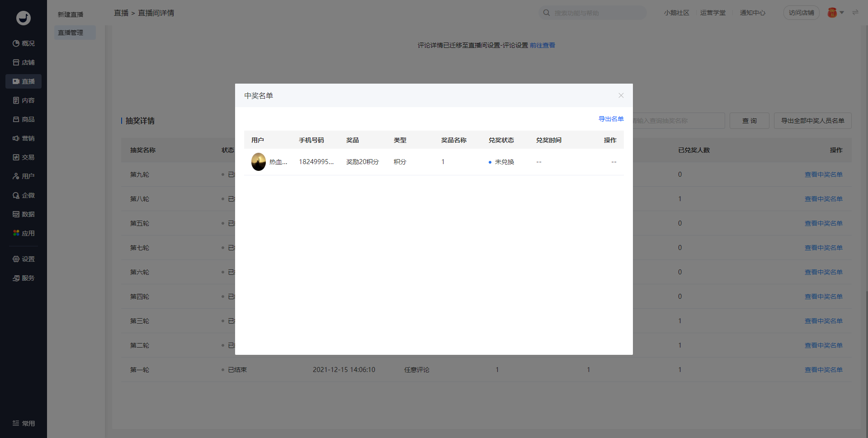The image size is (868, 438).
Task: Open the 营销 marketing sidebar item
Action: click(24, 138)
